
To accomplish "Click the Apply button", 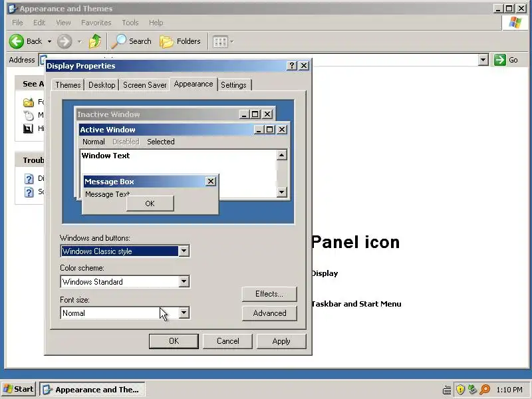I will 281,341.
